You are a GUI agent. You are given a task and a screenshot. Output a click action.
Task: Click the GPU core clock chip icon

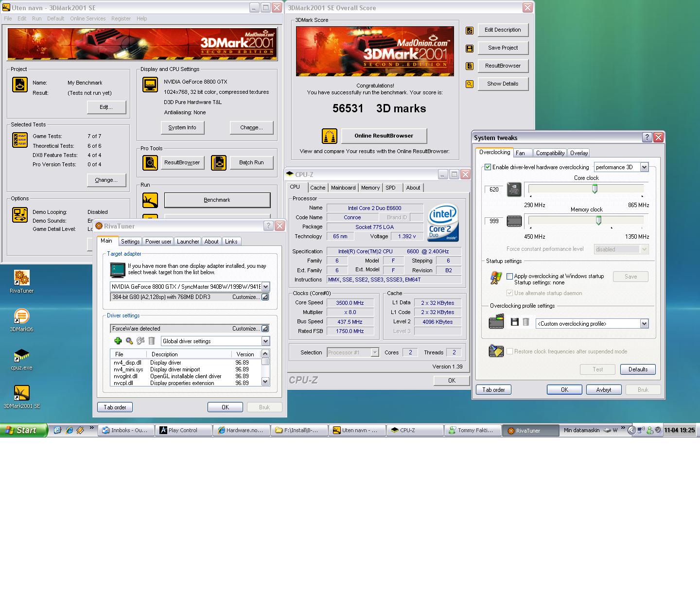pyautogui.click(x=514, y=190)
